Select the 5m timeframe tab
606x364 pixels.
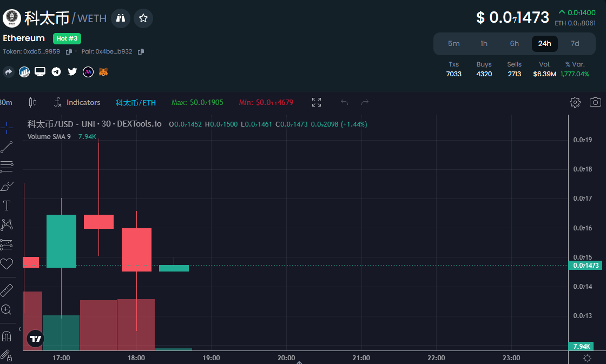(454, 44)
